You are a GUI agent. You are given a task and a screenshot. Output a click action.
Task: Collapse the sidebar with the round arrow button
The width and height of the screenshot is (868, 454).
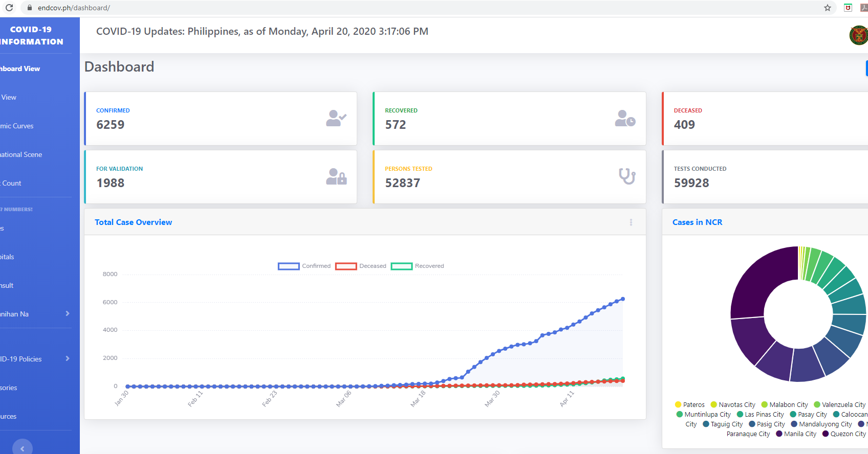click(x=22, y=448)
